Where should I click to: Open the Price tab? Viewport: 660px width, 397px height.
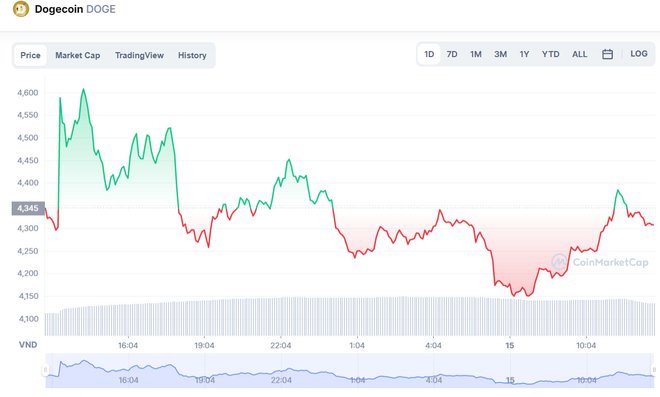coord(30,56)
